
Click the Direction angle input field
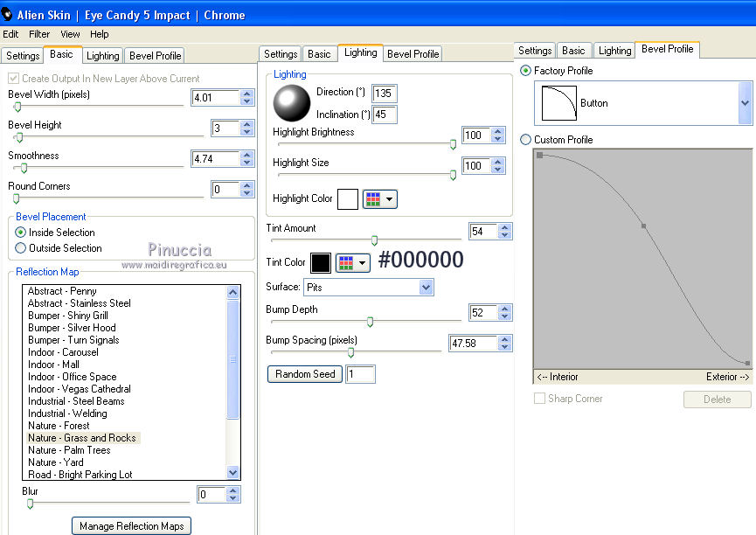385,94
